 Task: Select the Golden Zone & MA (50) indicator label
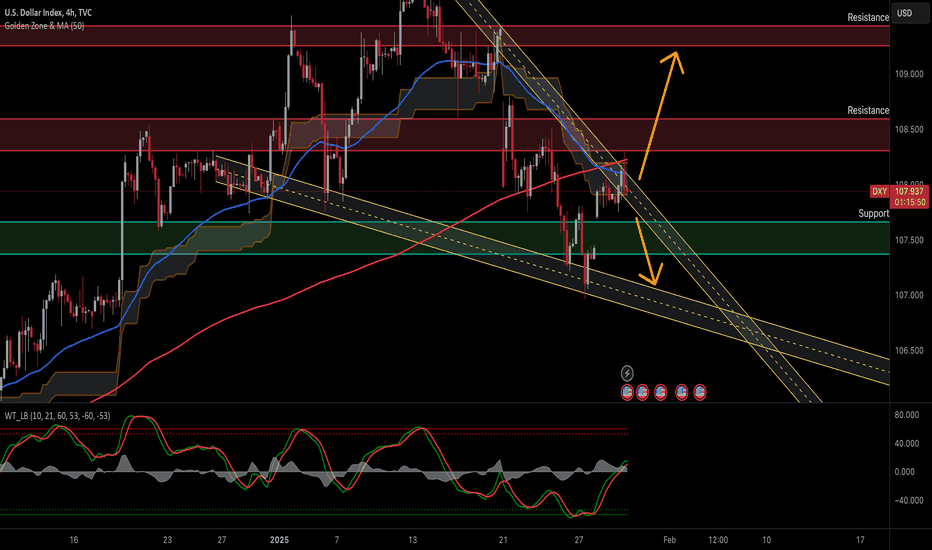(x=45, y=26)
